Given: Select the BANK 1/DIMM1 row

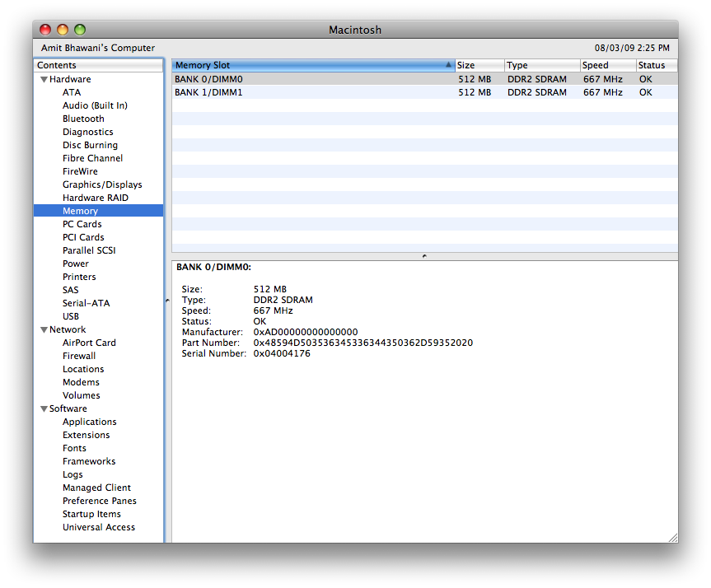Looking at the screenshot, I should [x=424, y=92].
